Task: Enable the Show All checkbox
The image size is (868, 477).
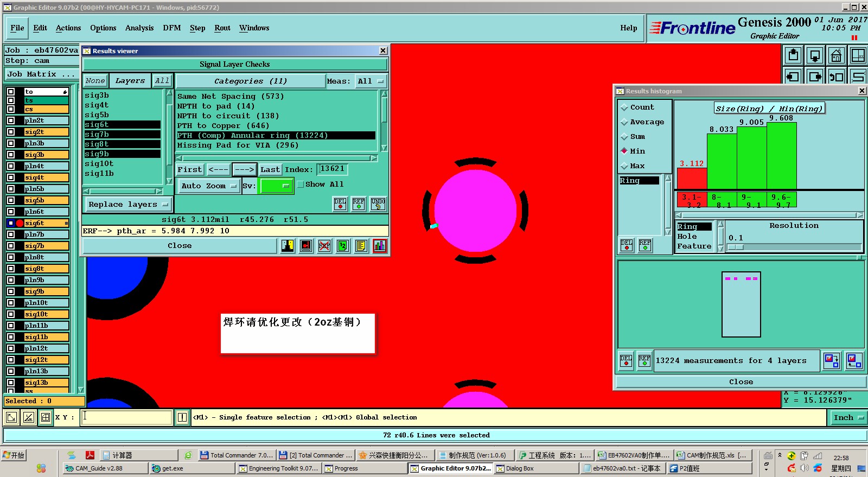Action: point(300,185)
